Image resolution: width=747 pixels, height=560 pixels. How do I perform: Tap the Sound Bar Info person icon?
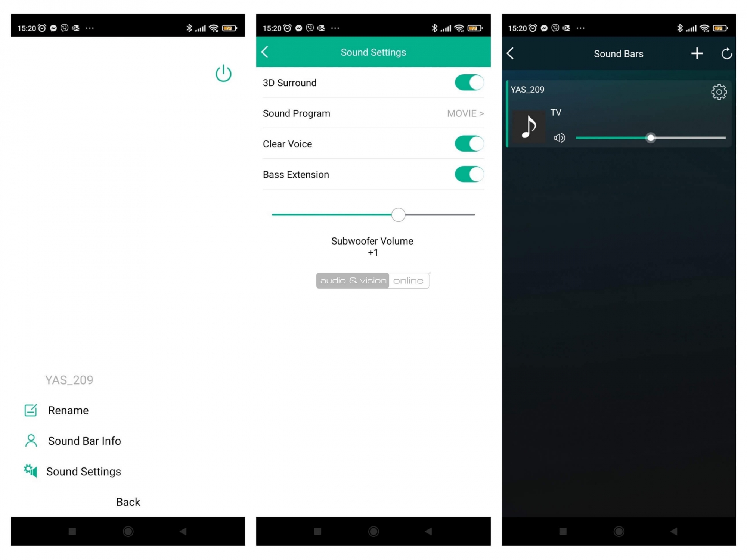click(30, 441)
